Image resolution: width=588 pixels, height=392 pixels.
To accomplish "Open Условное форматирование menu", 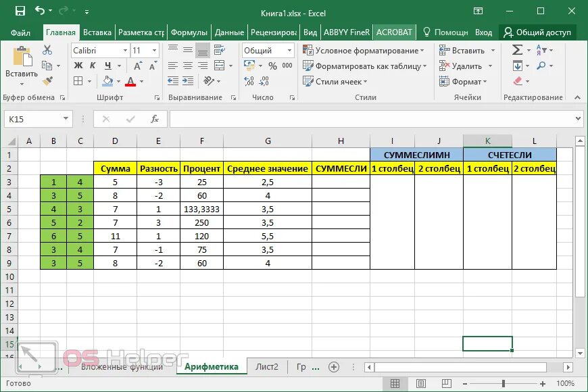I will pos(364,50).
